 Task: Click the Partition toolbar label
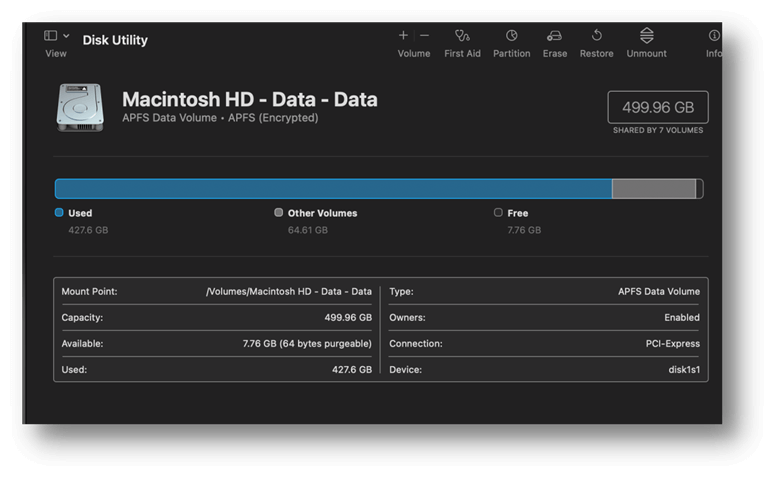[512, 53]
